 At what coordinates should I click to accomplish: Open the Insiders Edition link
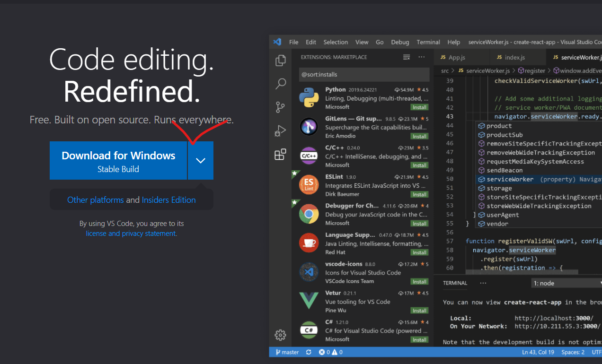(169, 200)
